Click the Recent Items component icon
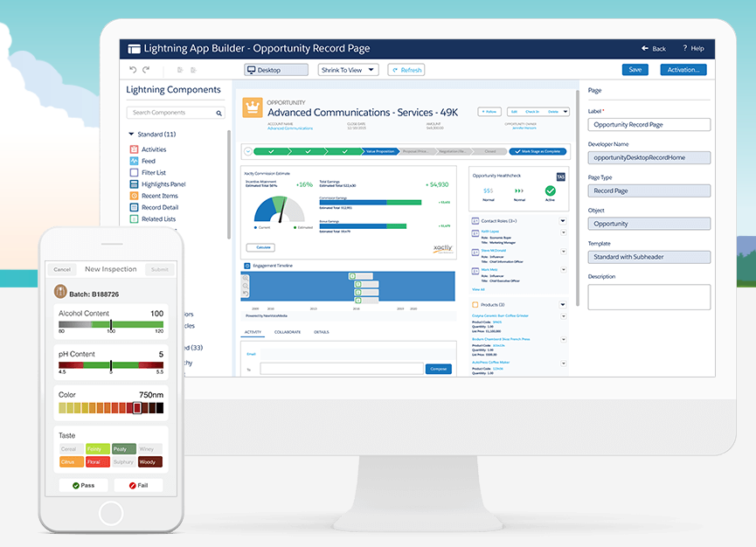 pyautogui.click(x=134, y=196)
